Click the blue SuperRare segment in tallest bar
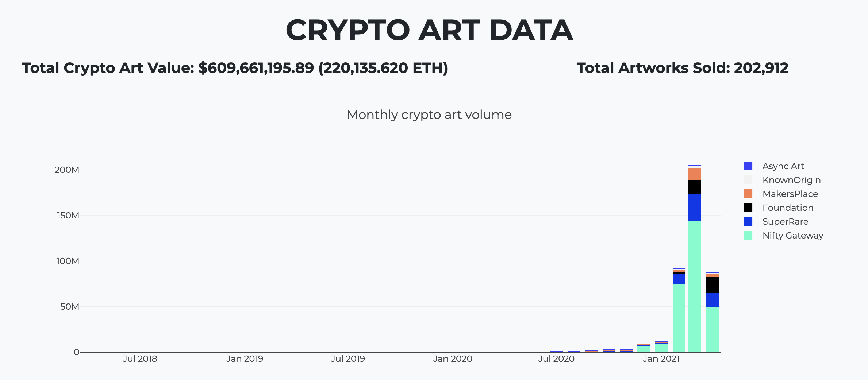Viewport: 868px width, 380px height. (695, 208)
